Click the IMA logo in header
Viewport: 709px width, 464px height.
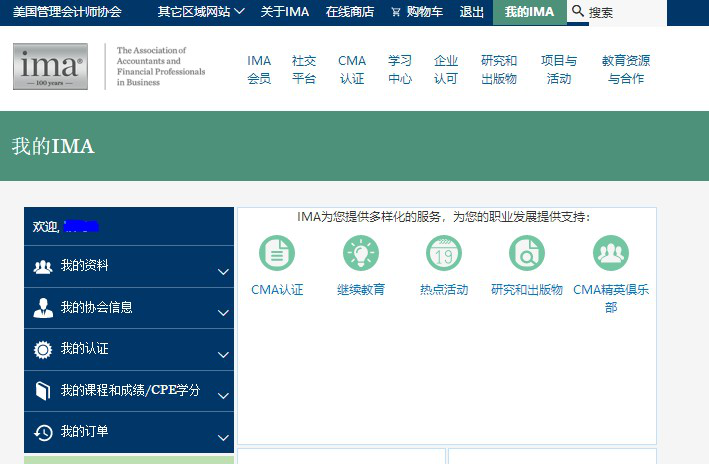click(50, 66)
